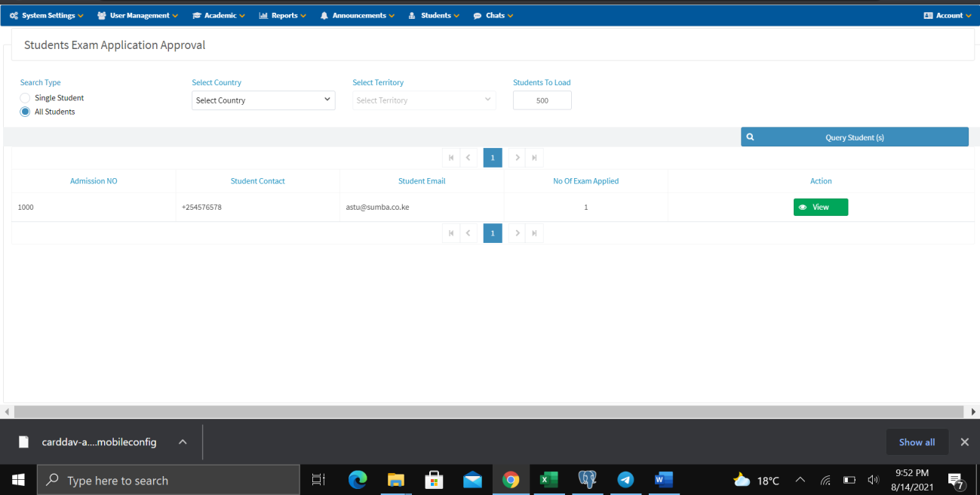Go to first page in top pagination
Viewport: 980px width, 495px height.
click(451, 158)
